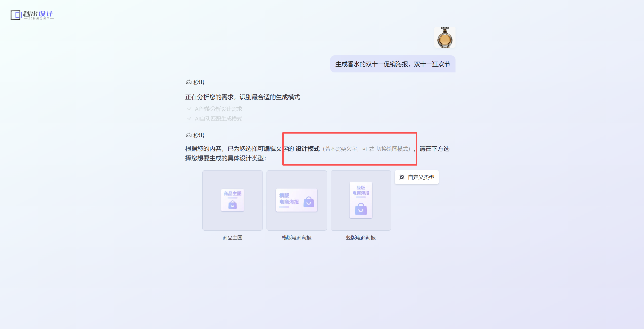Click checkmark beside AI自动匹配生成模式

coord(189,118)
